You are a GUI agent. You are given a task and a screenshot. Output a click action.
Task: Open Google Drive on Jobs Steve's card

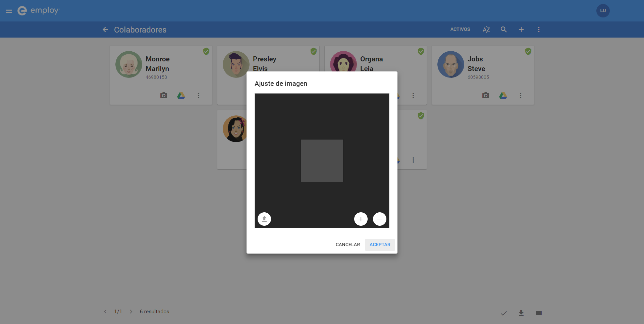503,96
